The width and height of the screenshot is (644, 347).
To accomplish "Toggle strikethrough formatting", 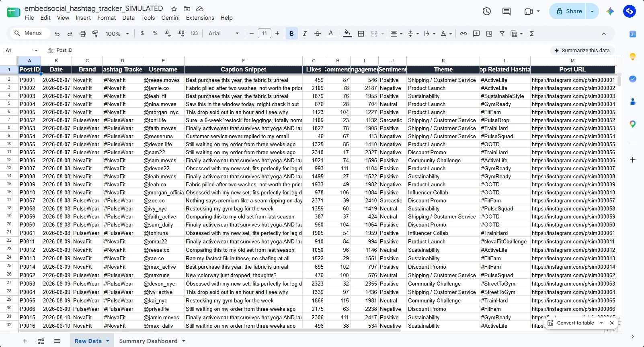I will coord(318,34).
